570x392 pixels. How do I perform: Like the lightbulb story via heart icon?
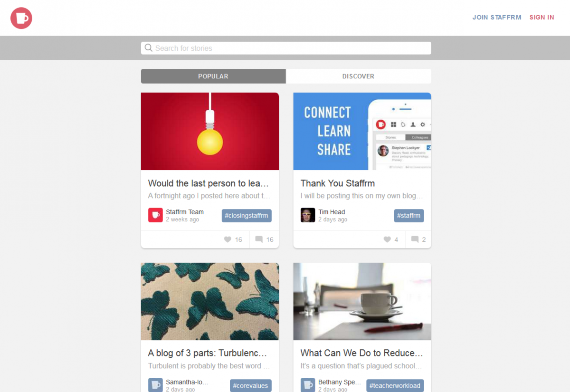[x=228, y=239]
